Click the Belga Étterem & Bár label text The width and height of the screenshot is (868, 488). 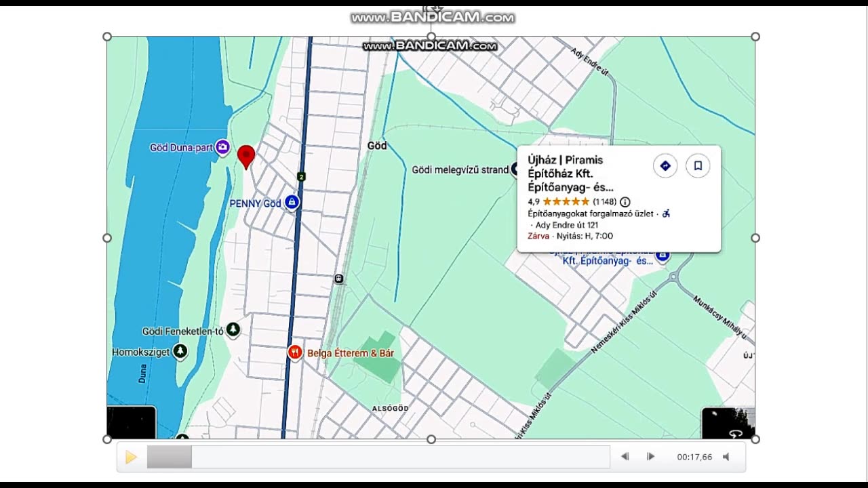pos(351,353)
